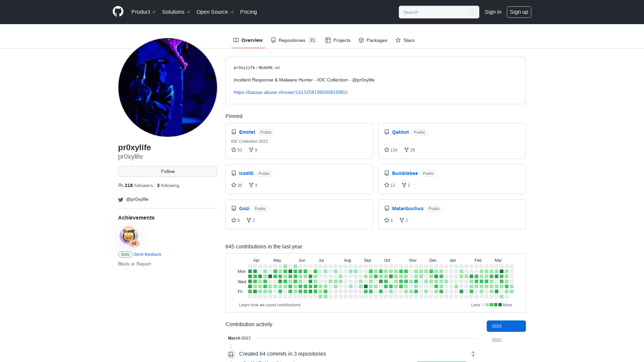Select year 2022 contributions
Viewport: 644px width, 362px height.
tap(506, 340)
